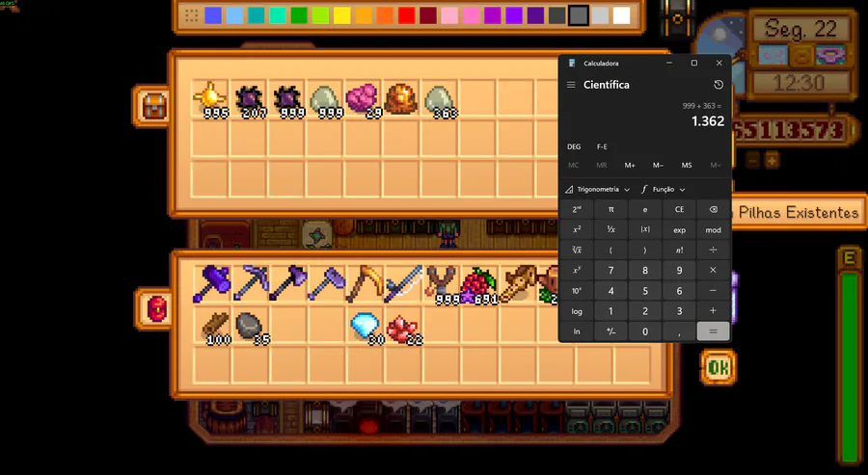
Task: Click the π constant key
Action: [610, 210]
